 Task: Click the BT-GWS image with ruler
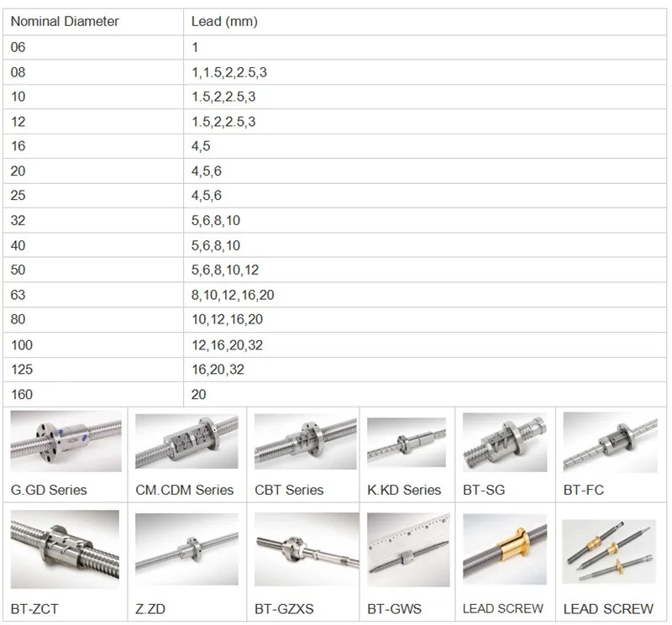click(x=408, y=549)
